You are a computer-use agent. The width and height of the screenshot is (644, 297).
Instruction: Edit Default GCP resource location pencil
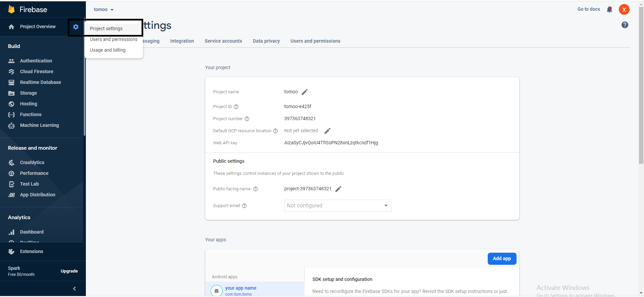(x=327, y=131)
